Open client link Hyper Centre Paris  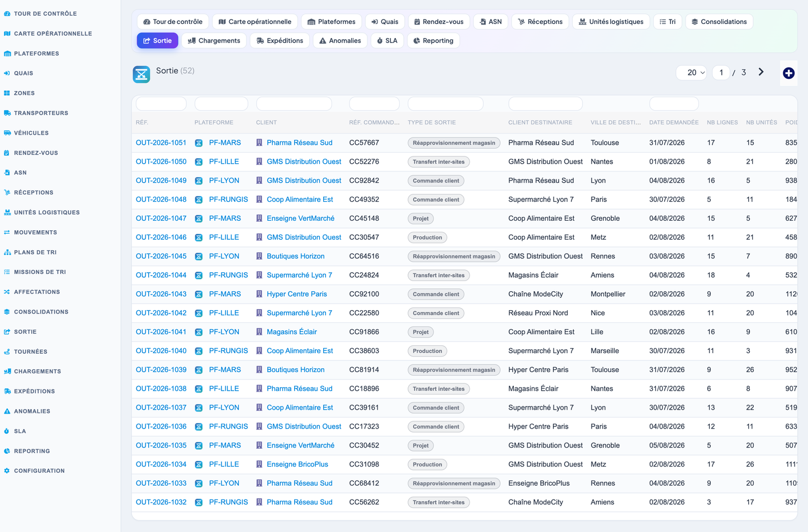click(297, 294)
